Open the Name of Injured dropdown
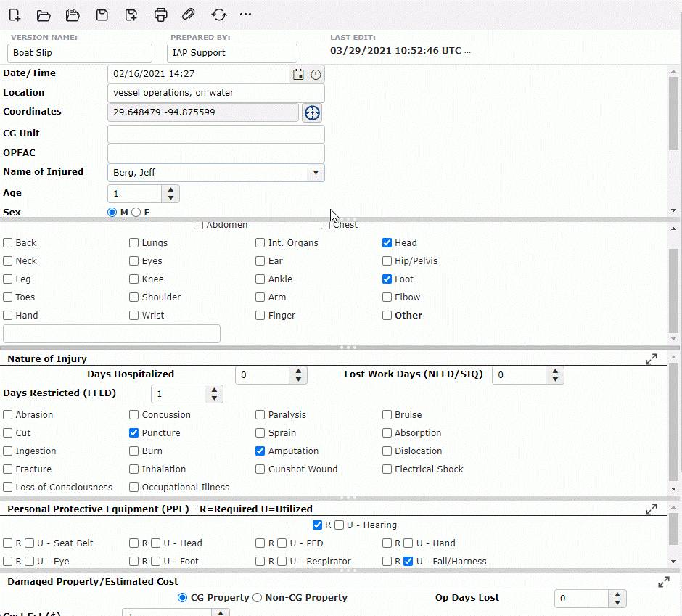The width and height of the screenshot is (682, 616). coord(315,173)
